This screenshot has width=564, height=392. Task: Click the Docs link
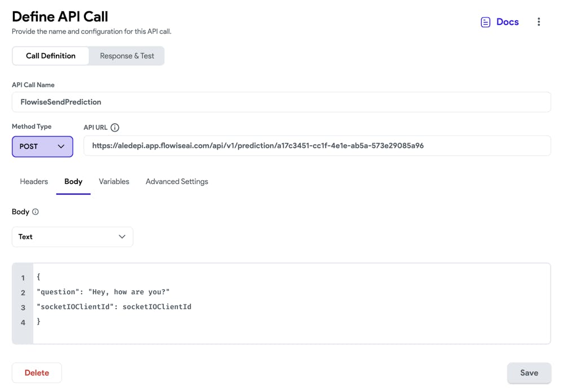click(x=507, y=22)
